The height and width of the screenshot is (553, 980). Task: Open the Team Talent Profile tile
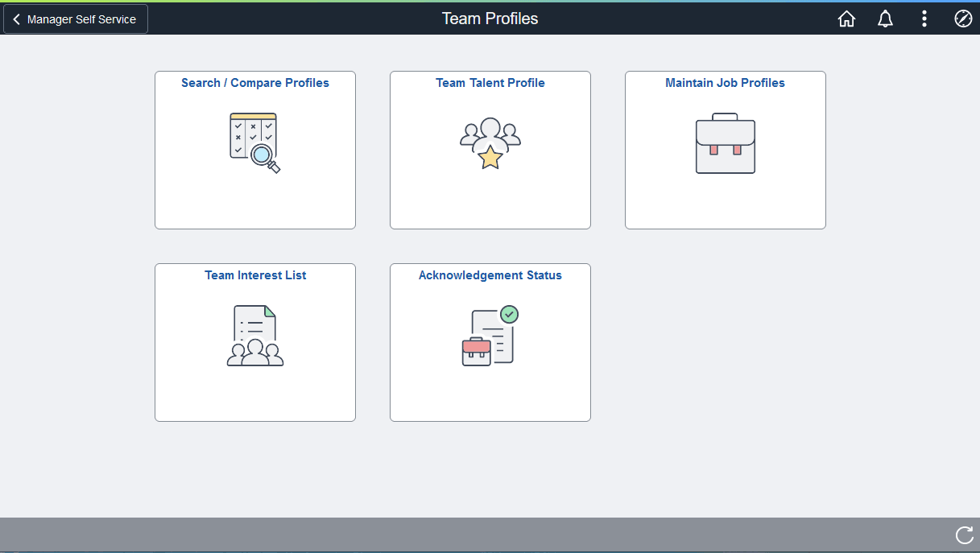(x=490, y=150)
